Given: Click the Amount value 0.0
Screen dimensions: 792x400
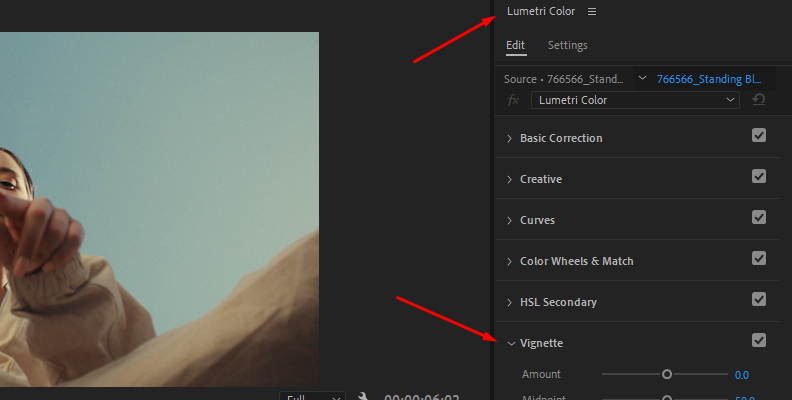Looking at the screenshot, I should (741, 375).
